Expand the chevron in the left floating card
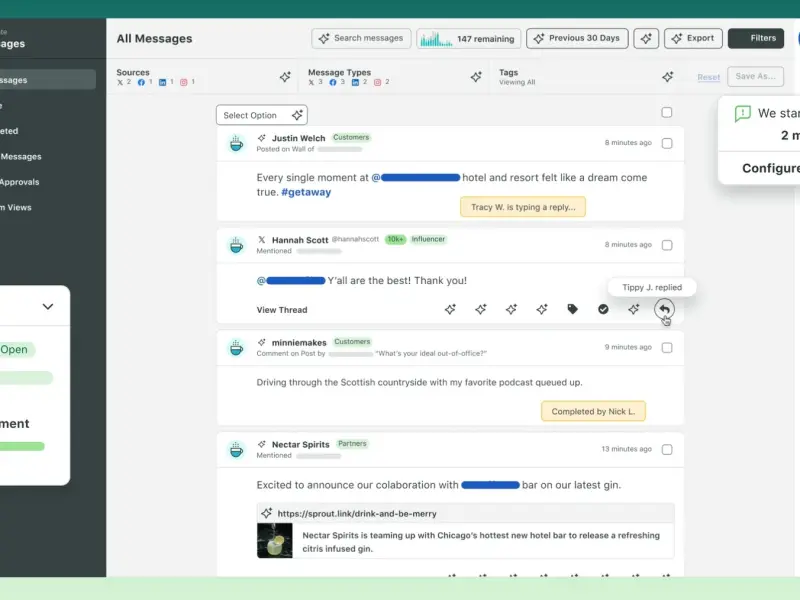Image resolution: width=800 pixels, height=600 pixels. point(47,307)
